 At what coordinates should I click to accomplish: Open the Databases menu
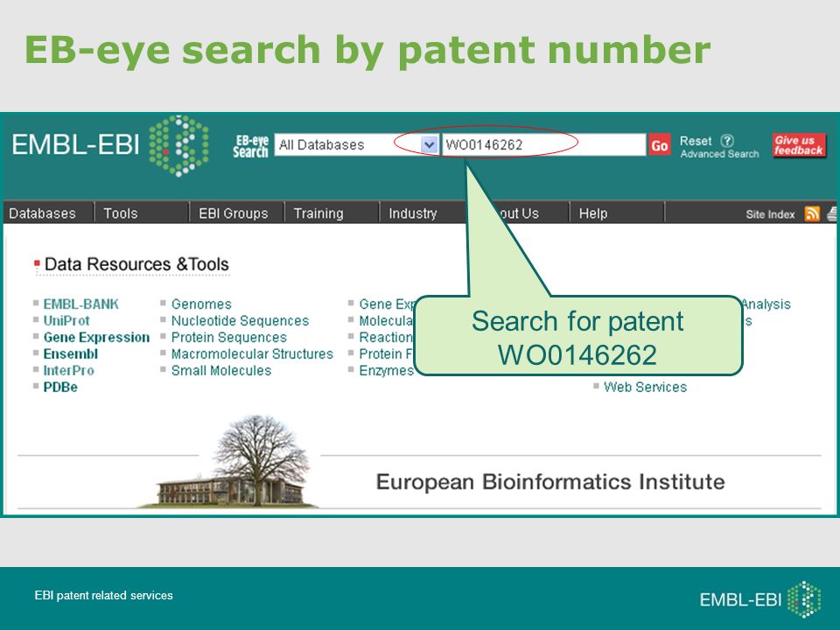[x=42, y=213]
